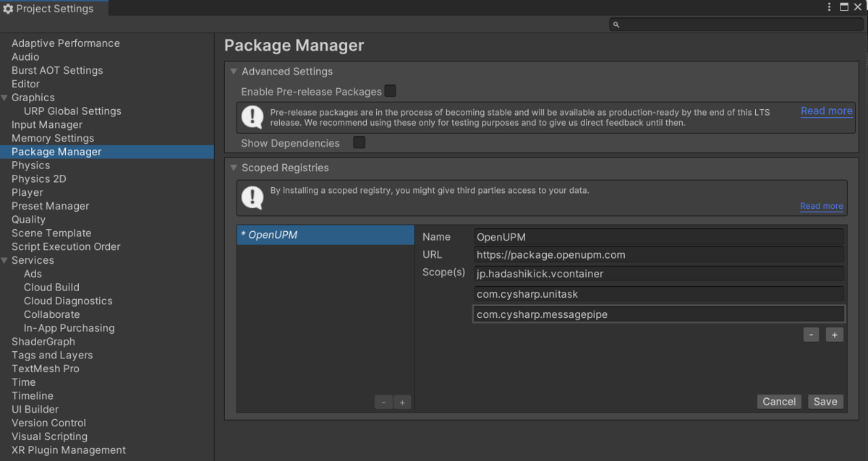
Task: Save the scoped registry changes
Action: [x=825, y=401]
